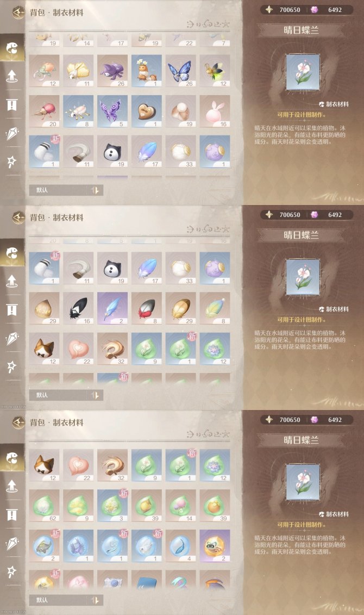Choose the pale yellow moth item
Viewport: 364px width, 615px height.
pos(78,71)
